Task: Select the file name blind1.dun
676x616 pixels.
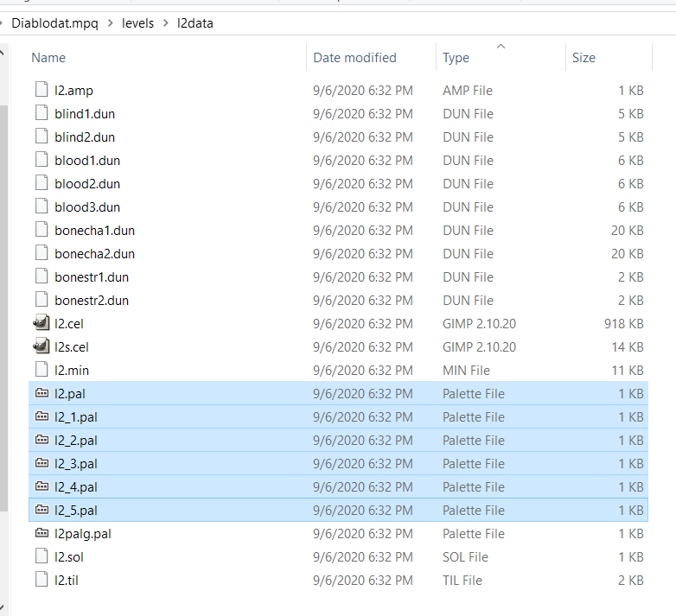Action: point(85,114)
